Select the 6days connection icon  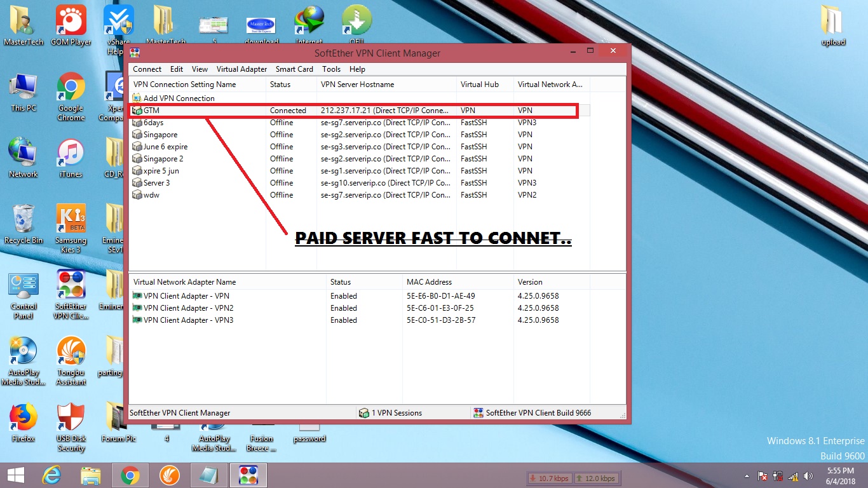(x=137, y=123)
